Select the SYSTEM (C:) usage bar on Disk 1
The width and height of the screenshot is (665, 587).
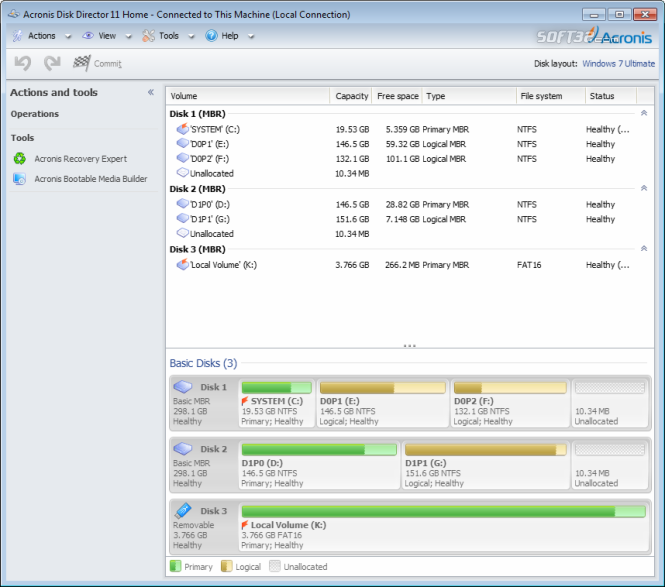coord(277,387)
